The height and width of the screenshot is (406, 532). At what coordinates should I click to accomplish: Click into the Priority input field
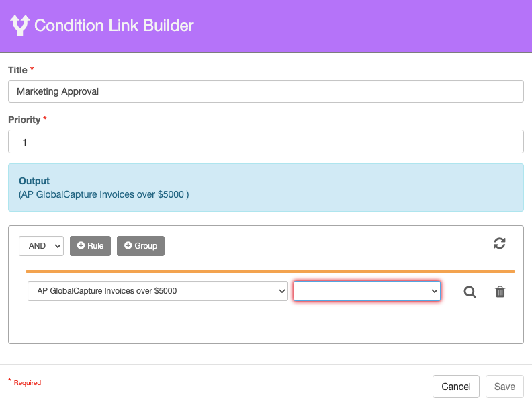pos(265,142)
